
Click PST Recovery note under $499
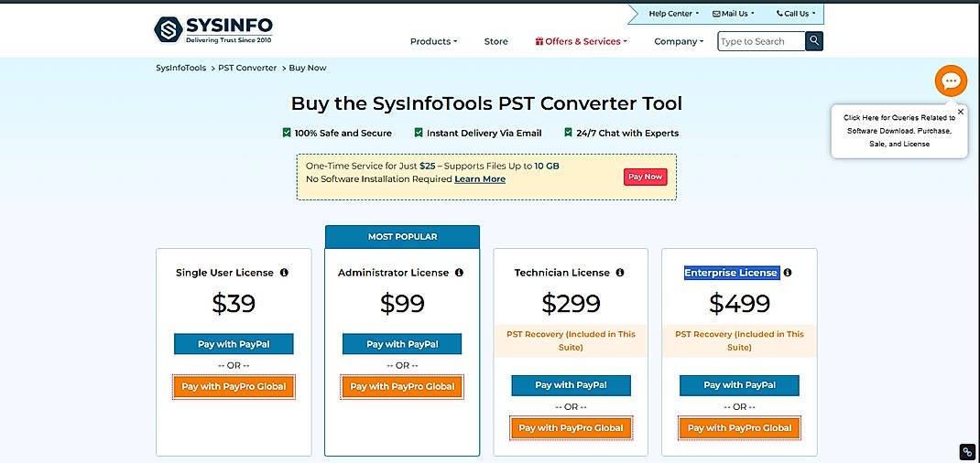739,340
